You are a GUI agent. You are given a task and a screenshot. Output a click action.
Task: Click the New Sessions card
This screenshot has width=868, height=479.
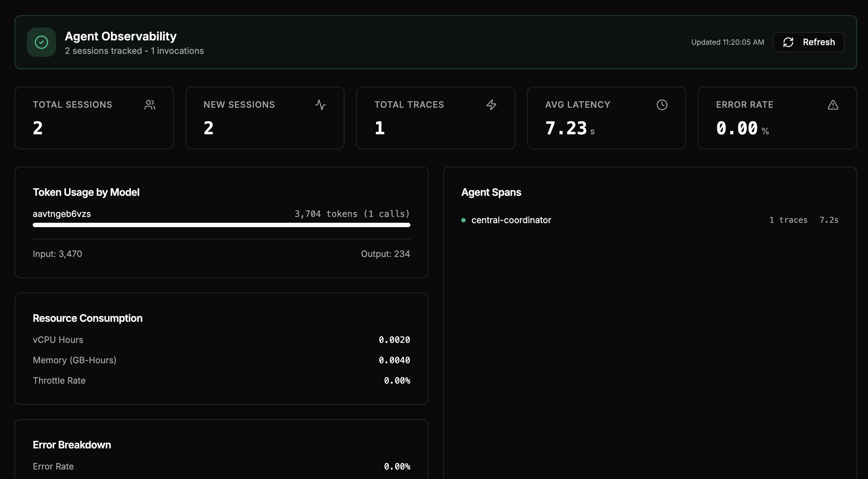click(x=264, y=118)
